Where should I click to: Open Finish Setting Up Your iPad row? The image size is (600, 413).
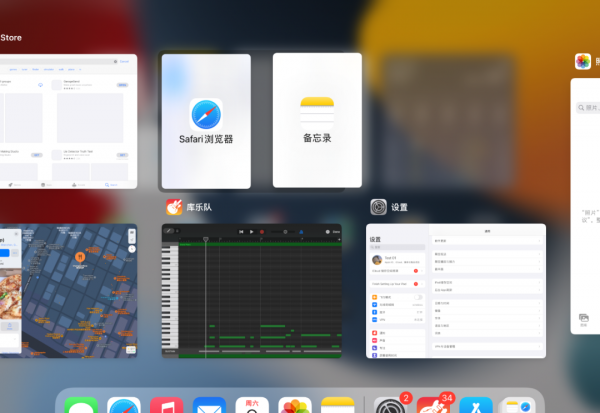(x=397, y=284)
